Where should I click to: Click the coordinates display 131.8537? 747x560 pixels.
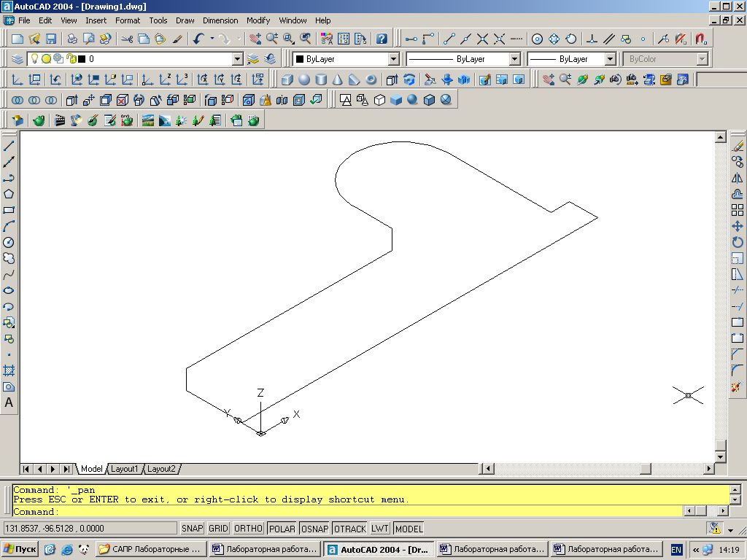[x=90, y=529]
